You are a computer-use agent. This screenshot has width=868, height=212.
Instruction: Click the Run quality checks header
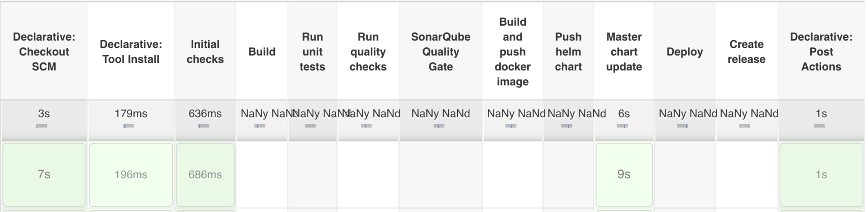click(x=368, y=52)
